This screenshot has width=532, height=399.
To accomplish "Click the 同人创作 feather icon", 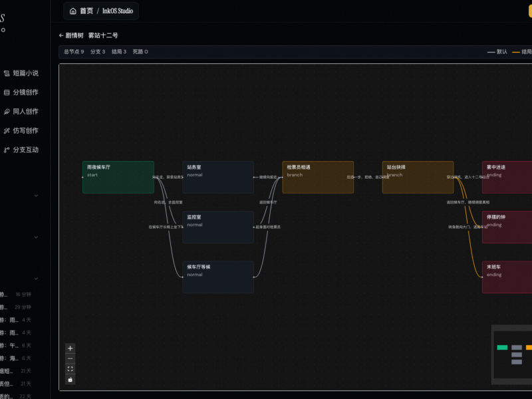I will [7, 112].
